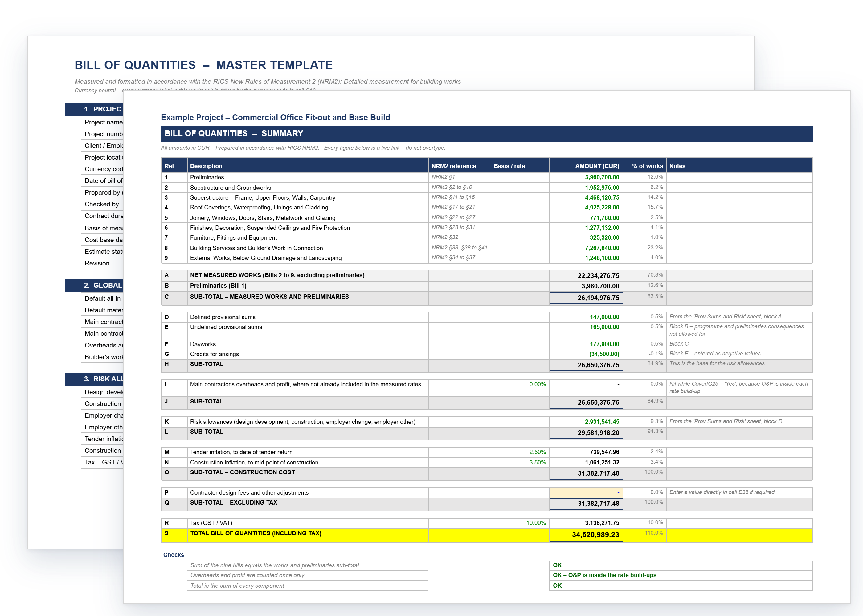863x616 pixels.
Task: Click the tender inflation amount 739,547.96
Action: 586,452
